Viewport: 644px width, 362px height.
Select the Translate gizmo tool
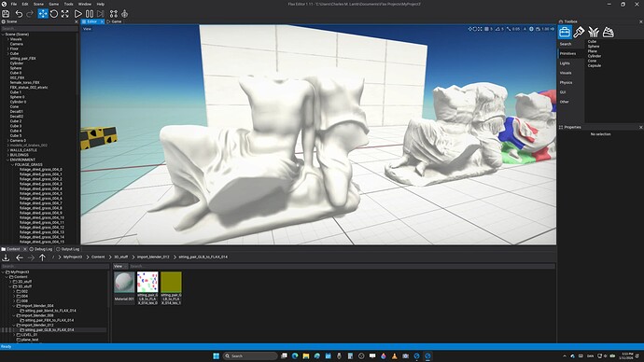pos(43,14)
